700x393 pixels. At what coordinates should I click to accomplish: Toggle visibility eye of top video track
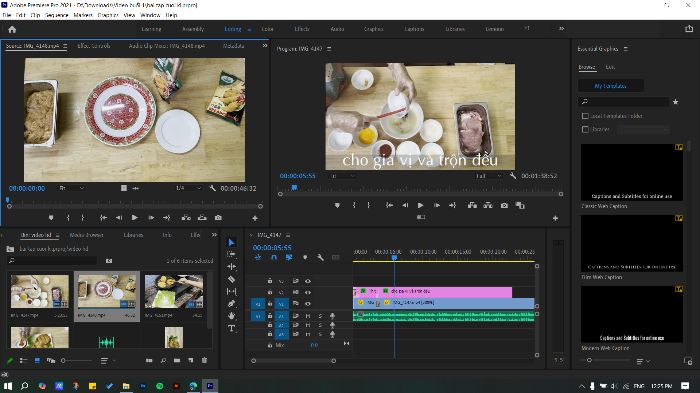pos(308,281)
